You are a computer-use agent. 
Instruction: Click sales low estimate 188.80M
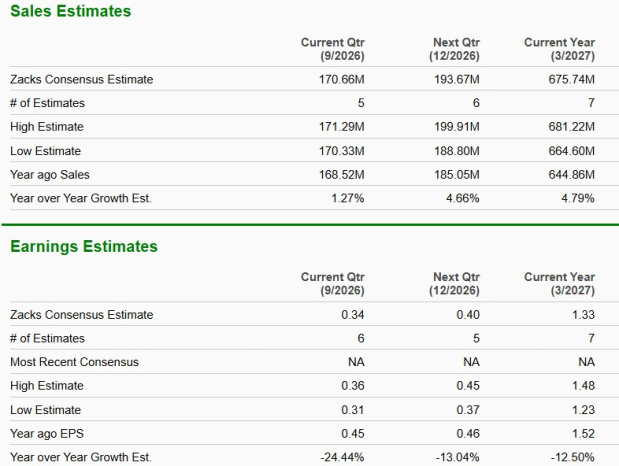click(x=457, y=151)
